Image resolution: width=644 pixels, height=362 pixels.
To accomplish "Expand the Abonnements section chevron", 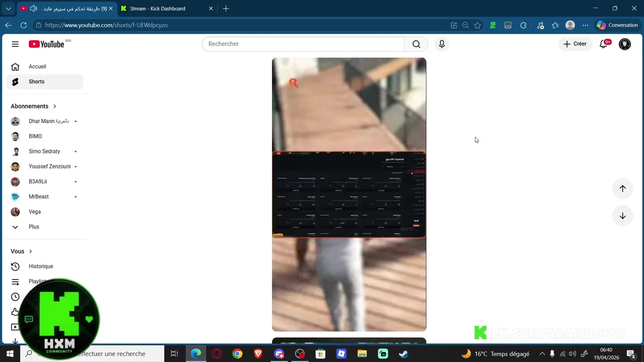I will [x=55, y=106].
